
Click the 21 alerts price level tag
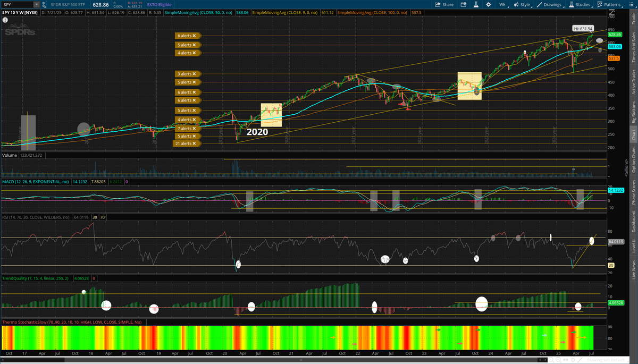[188, 143]
